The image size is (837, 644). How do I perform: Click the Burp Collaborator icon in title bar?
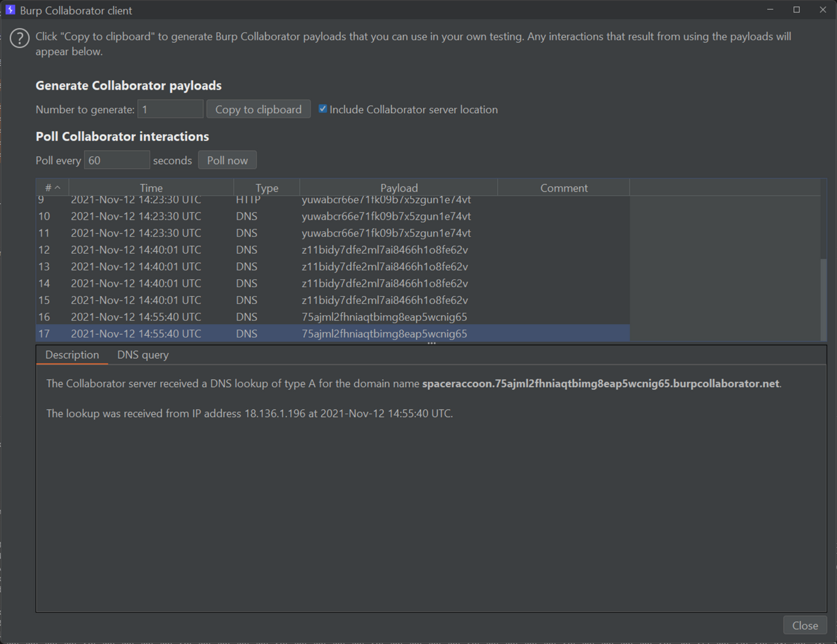click(10, 10)
